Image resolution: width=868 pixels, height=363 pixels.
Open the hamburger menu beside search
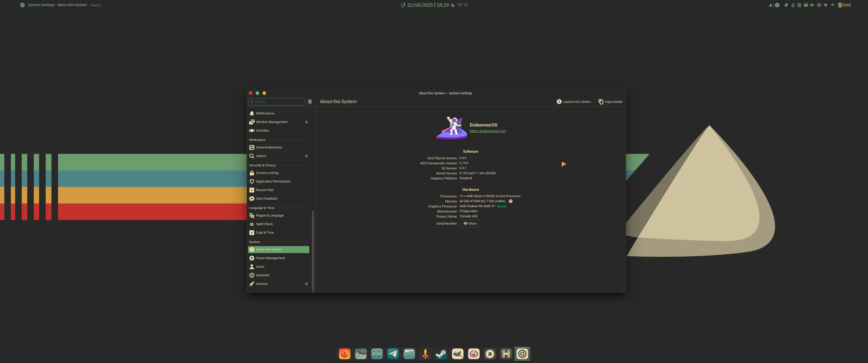[x=310, y=102]
